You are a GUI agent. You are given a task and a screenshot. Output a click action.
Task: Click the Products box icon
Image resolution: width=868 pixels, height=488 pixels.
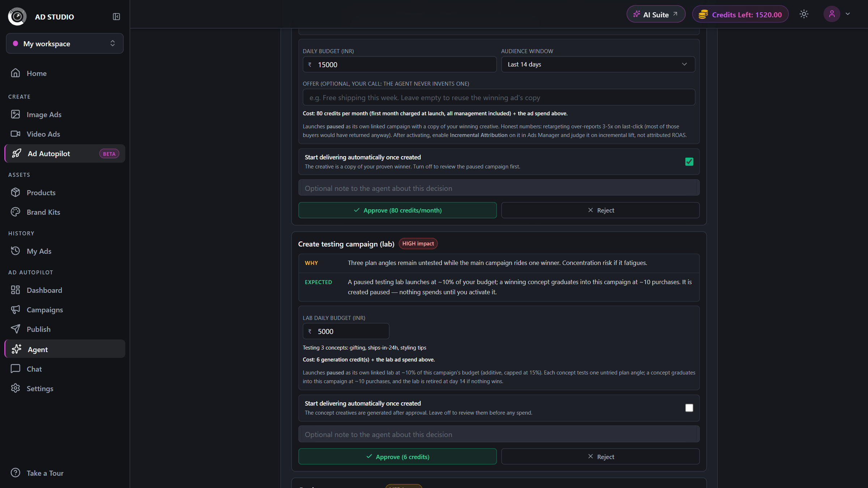point(15,192)
